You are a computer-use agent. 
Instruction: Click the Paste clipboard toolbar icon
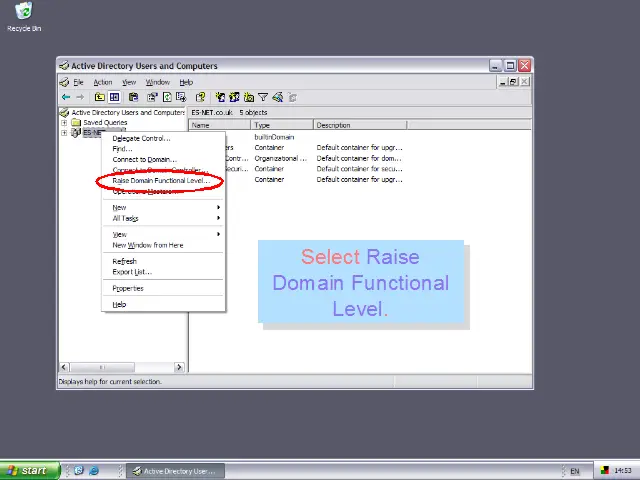(133, 97)
